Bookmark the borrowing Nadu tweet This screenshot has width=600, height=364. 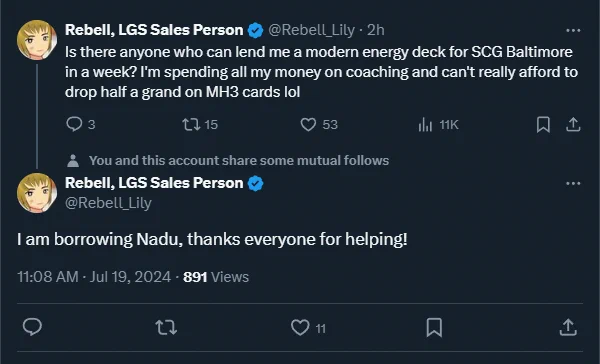(434, 328)
